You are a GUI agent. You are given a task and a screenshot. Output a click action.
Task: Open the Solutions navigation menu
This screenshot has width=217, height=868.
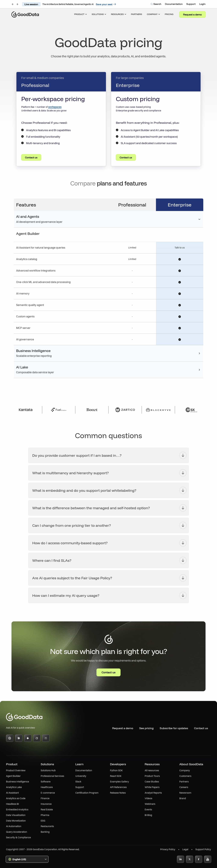pyautogui.click(x=99, y=14)
